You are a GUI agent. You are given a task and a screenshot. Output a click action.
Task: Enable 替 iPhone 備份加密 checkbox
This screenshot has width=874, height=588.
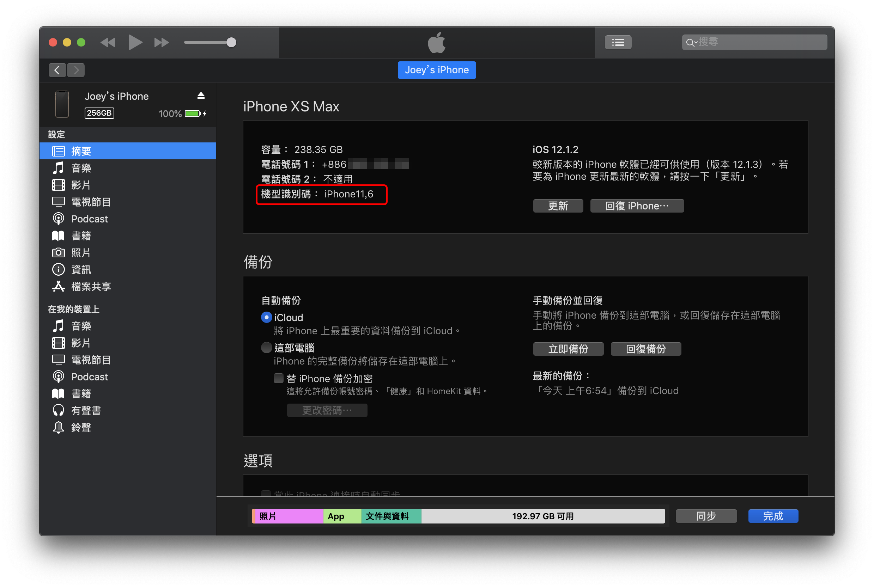278,378
